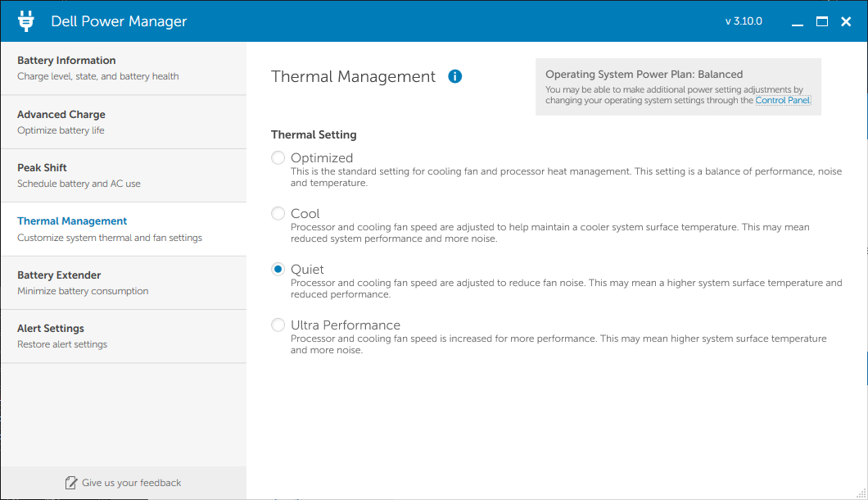Click the Dell Power Manager plug logo

pyautogui.click(x=26, y=21)
